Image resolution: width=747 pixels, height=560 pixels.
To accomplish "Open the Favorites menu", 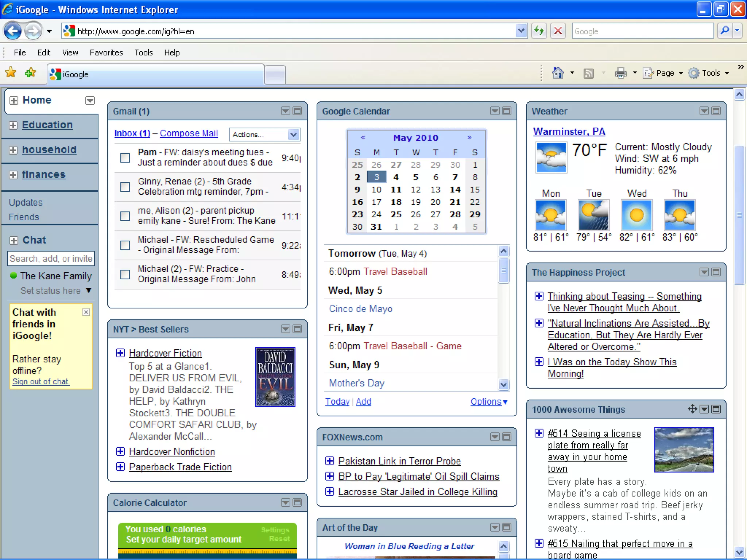I will point(106,52).
